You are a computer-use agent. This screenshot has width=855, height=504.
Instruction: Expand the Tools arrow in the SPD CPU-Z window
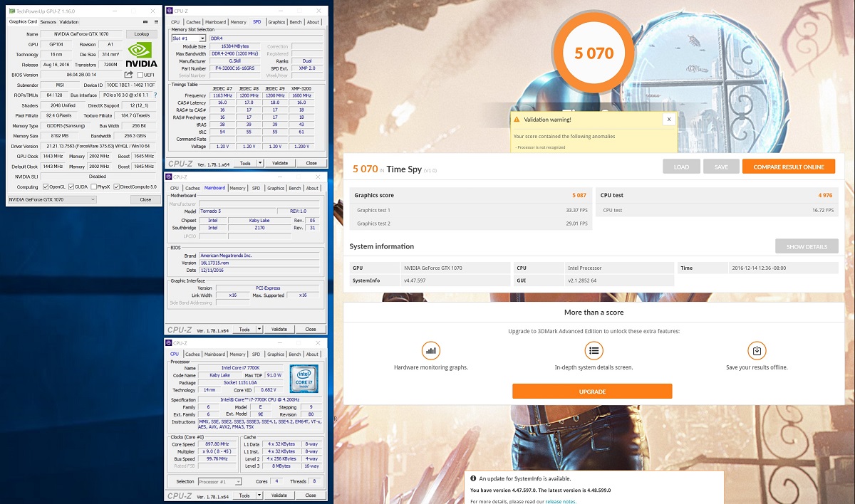pos(260,163)
